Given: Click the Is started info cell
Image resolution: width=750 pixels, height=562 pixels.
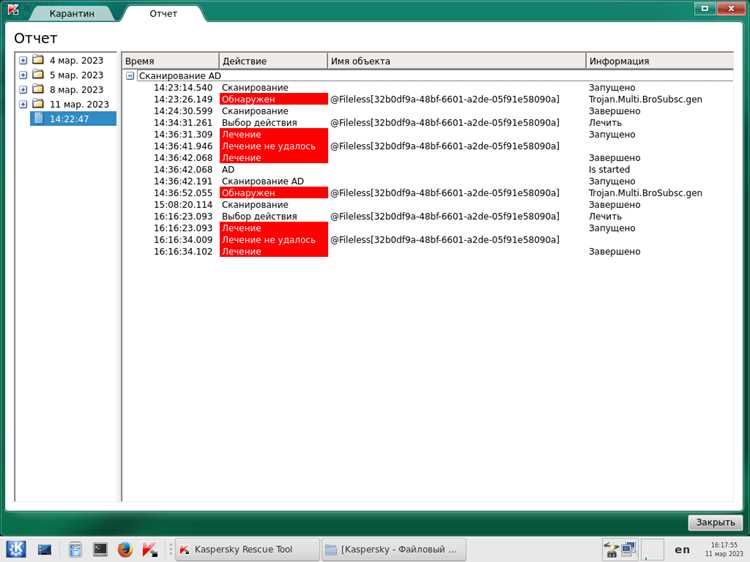Looking at the screenshot, I should [x=609, y=169].
